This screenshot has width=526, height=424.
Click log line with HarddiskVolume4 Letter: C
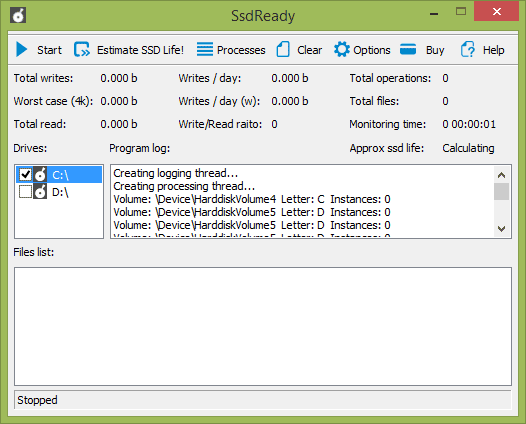tap(252, 199)
